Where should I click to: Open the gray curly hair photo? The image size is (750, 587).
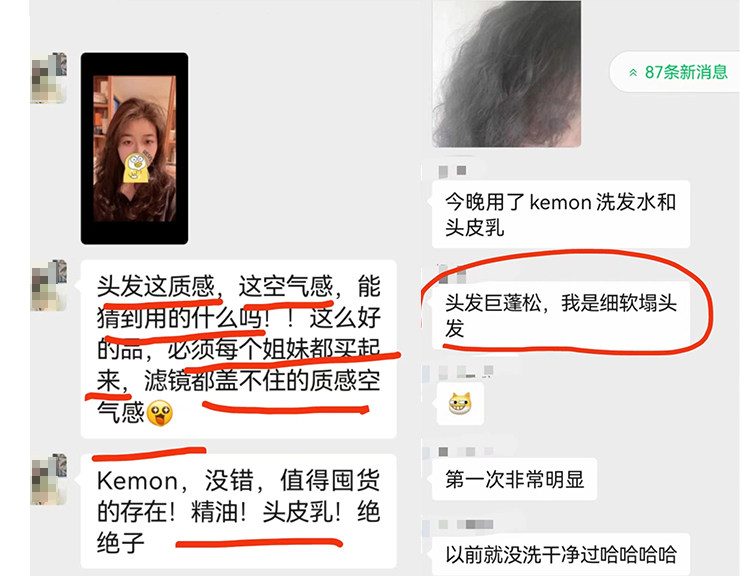coord(507,74)
